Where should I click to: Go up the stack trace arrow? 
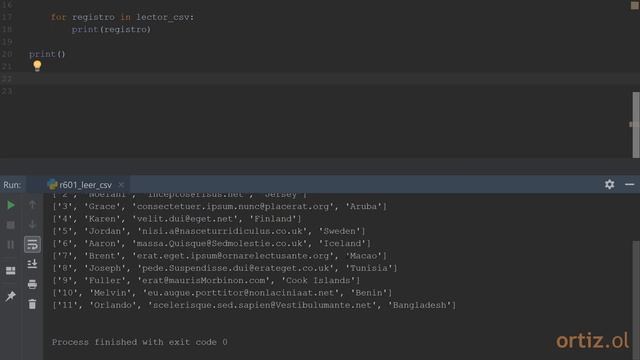32,205
